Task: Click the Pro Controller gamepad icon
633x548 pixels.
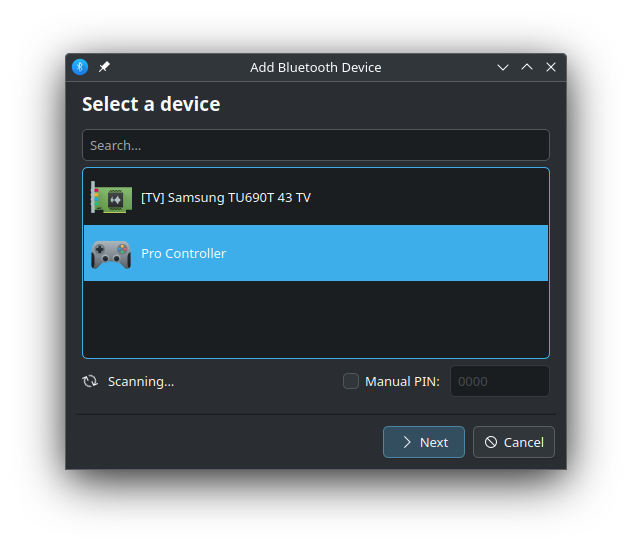Action: pyautogui.click(x=111, y=254)
